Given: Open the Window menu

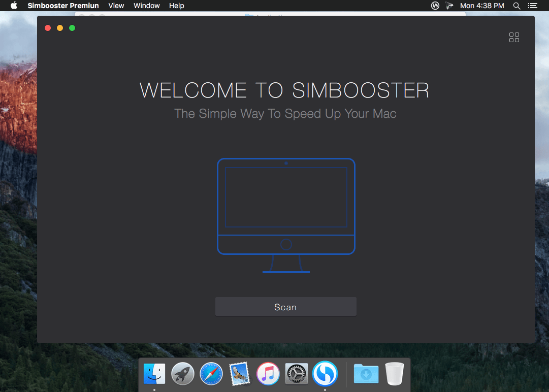Looking at the screenshot, I should (147, 6).
